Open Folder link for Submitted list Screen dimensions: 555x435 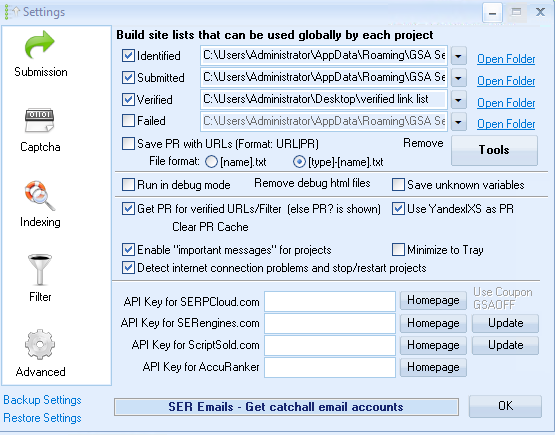coord(506,81)
